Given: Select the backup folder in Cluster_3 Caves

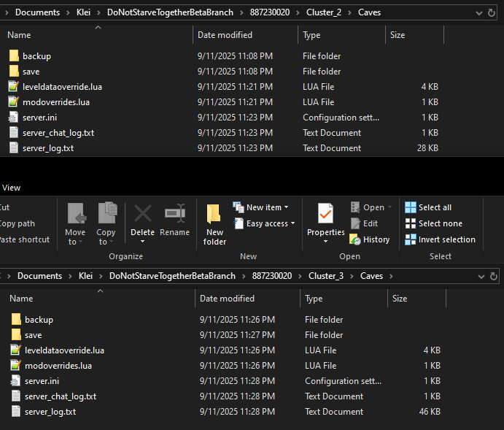Looking at the screenshot, I should [x=39, y=320].
